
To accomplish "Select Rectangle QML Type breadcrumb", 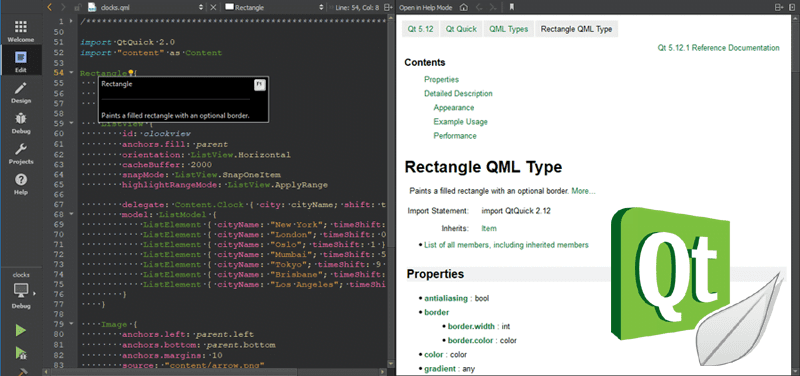I will (577, 29).
